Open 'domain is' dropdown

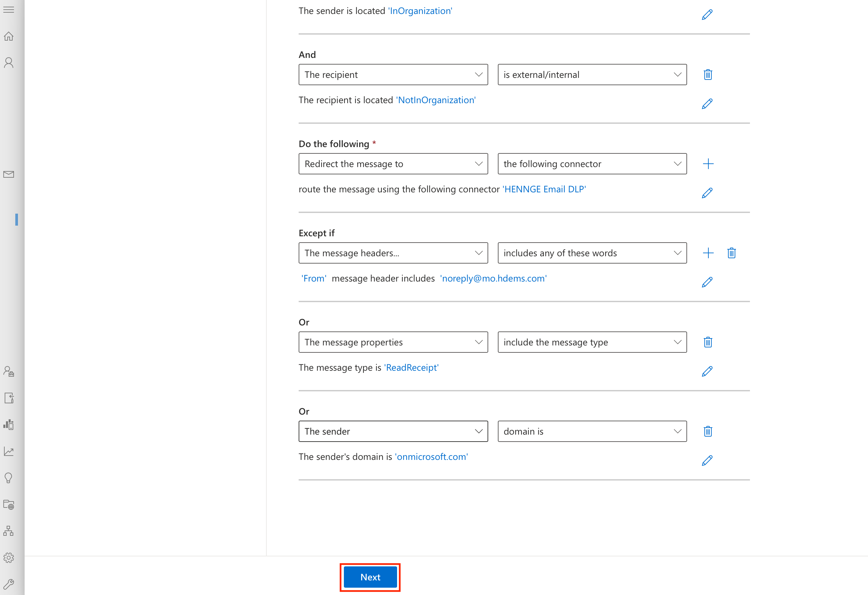point(592,431)
